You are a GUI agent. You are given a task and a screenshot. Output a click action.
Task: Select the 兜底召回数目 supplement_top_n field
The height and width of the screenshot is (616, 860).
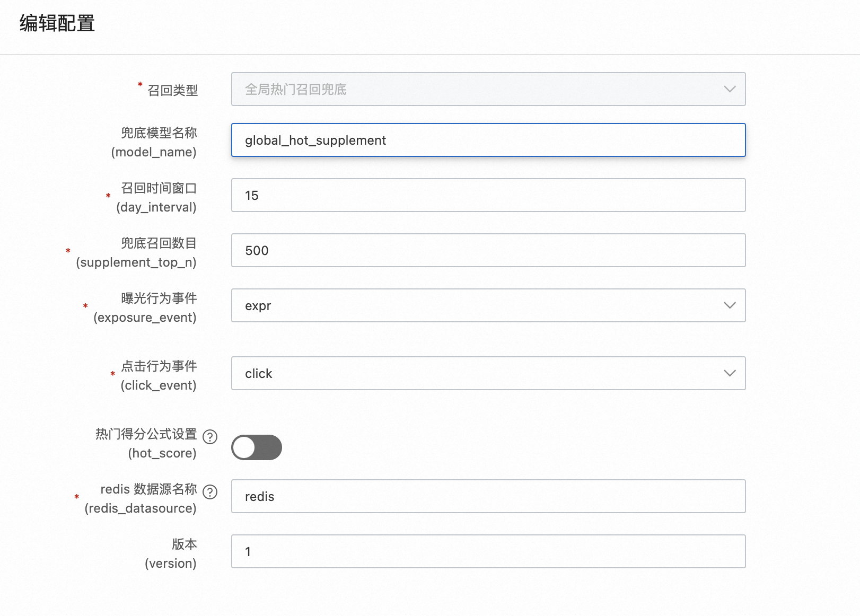(x=488, y=250)
